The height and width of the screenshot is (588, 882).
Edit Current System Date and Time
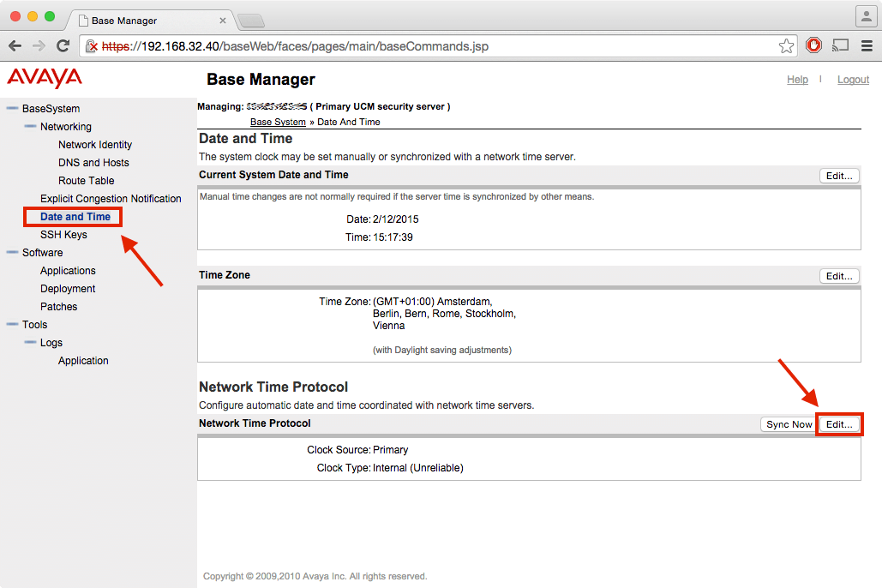pos(839,176)
